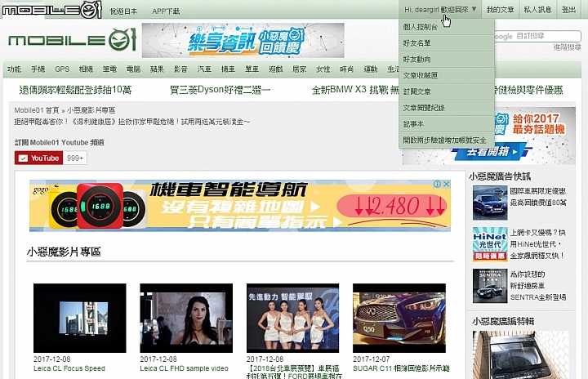Image resolution: width=588 pixels, height=379 pixels.
Task: Select 女性 navigation tab
Action: coord(323,69)
